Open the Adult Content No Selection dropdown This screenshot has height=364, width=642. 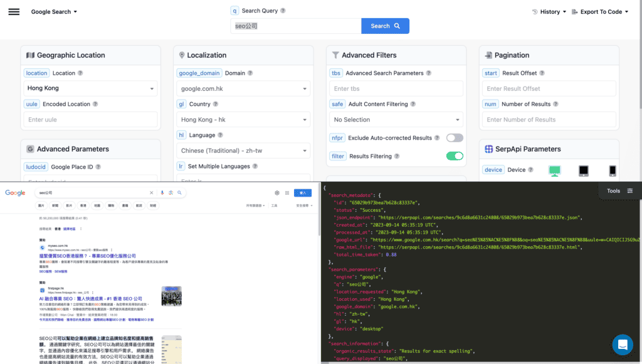[396, 120]
